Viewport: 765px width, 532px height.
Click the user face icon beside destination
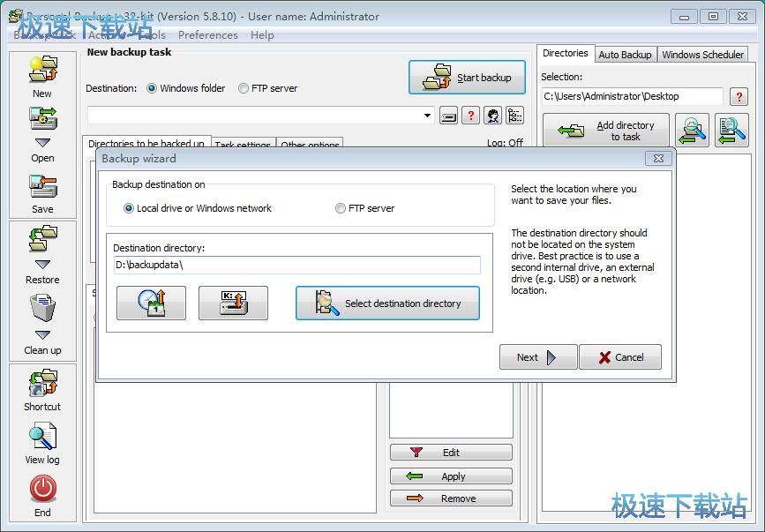click(x=492, y=116)
